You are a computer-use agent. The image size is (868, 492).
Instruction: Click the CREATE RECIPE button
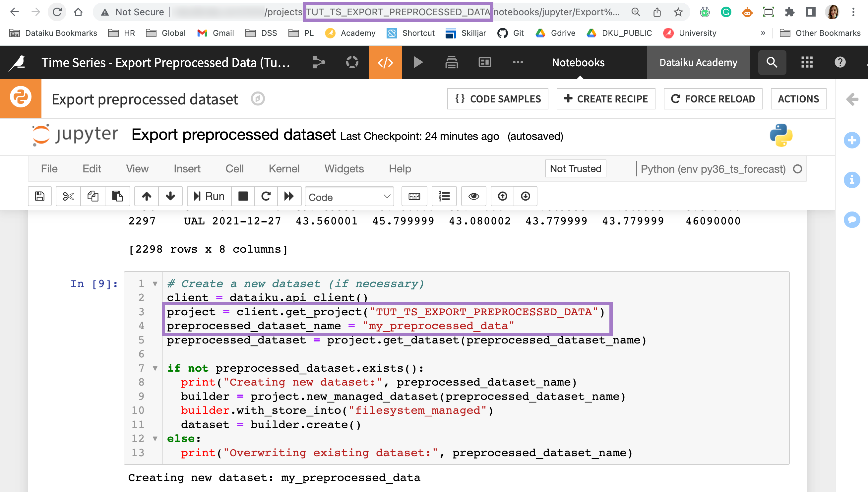(606, 99)
